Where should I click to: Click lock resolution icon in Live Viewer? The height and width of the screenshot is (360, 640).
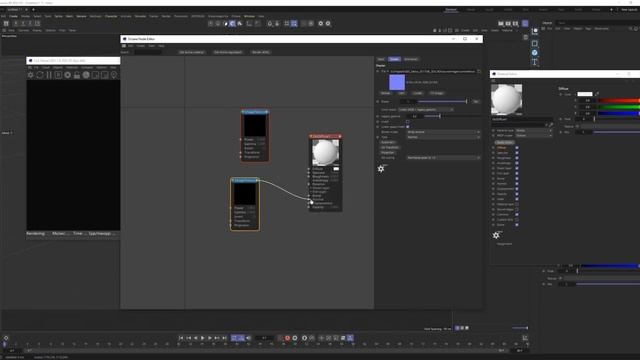[77, 75]
